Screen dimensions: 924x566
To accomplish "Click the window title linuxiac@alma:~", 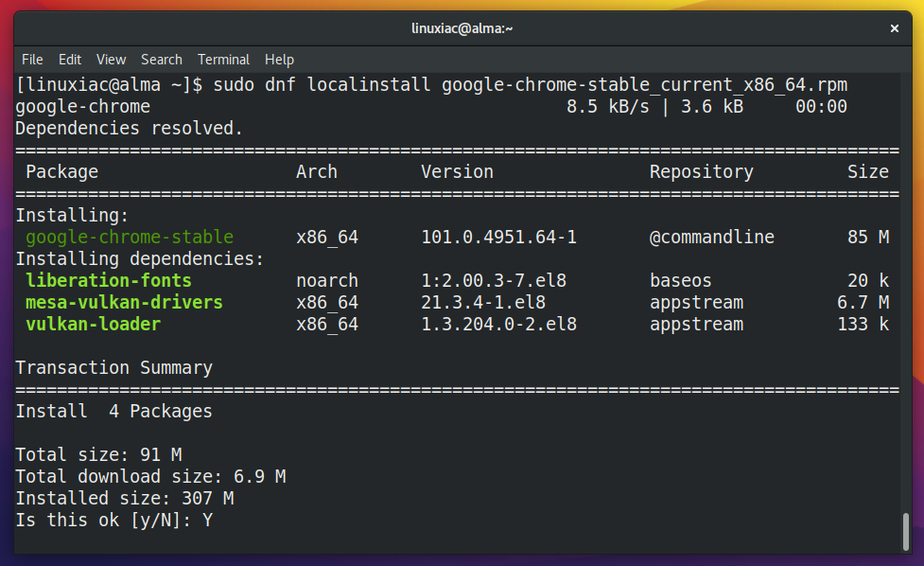I will tap(462, 28).
